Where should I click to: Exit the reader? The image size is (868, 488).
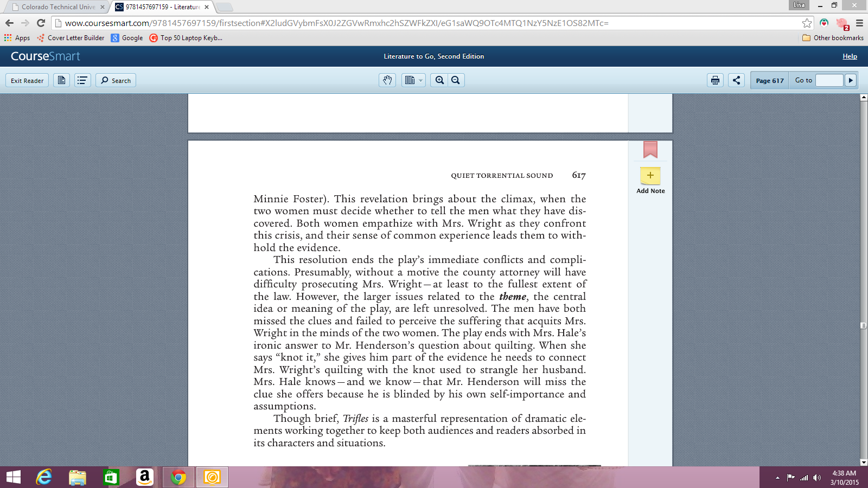coord(27,80)
